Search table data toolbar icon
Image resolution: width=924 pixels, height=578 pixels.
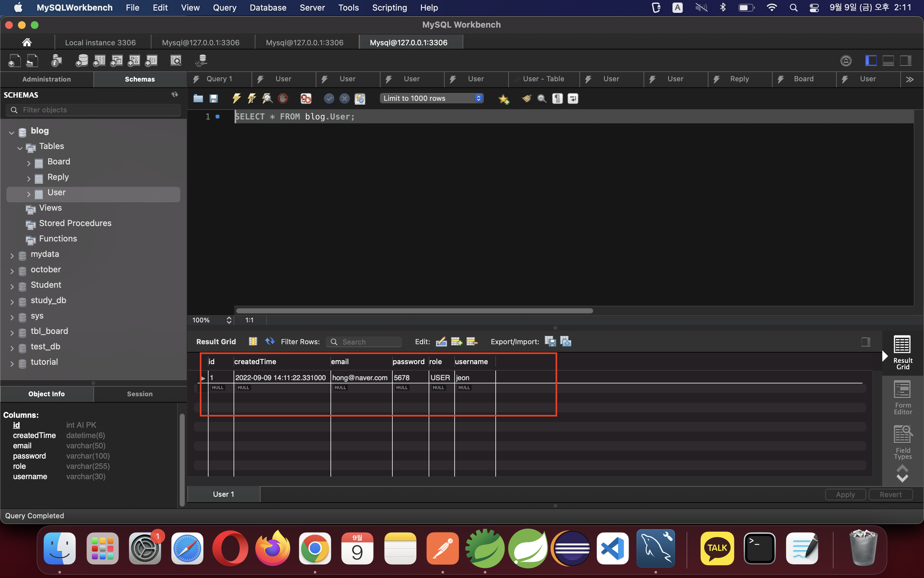[175, 60]
